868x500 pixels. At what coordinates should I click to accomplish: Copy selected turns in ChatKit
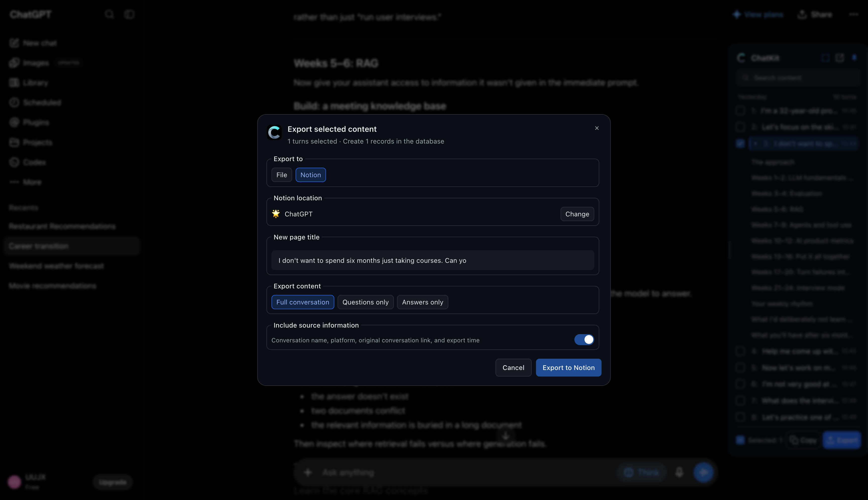[x=803, y=440]
